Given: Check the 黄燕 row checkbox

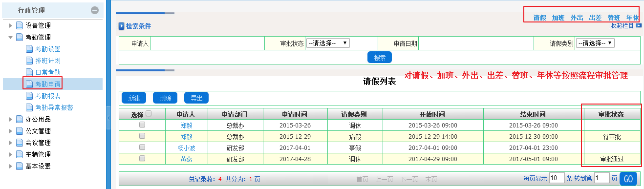Looking at the screenshot, I should click(x=142, y=158).
